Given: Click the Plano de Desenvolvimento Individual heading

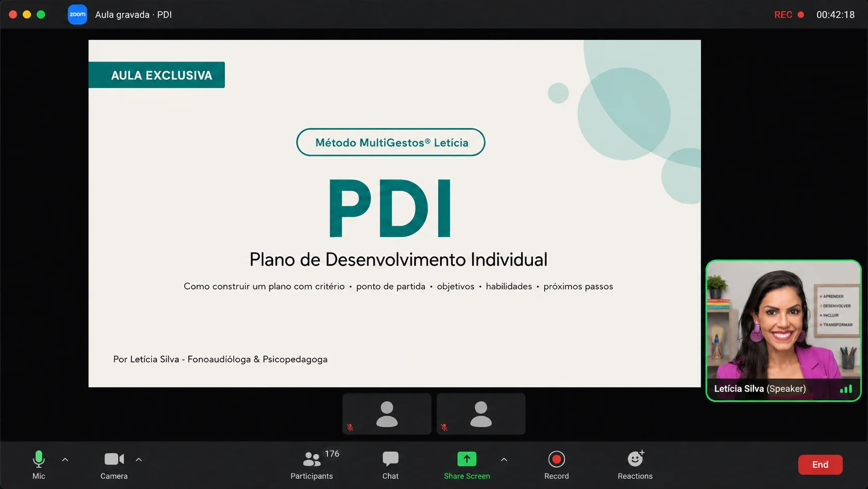Looking at the screenshot, I should click(398, 259).
